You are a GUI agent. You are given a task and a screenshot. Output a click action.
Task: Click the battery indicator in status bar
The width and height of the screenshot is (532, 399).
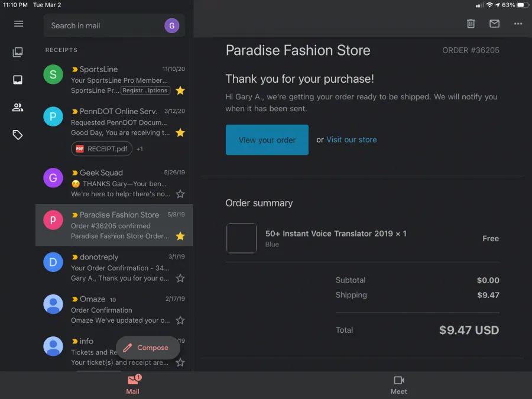coord(523,5)
